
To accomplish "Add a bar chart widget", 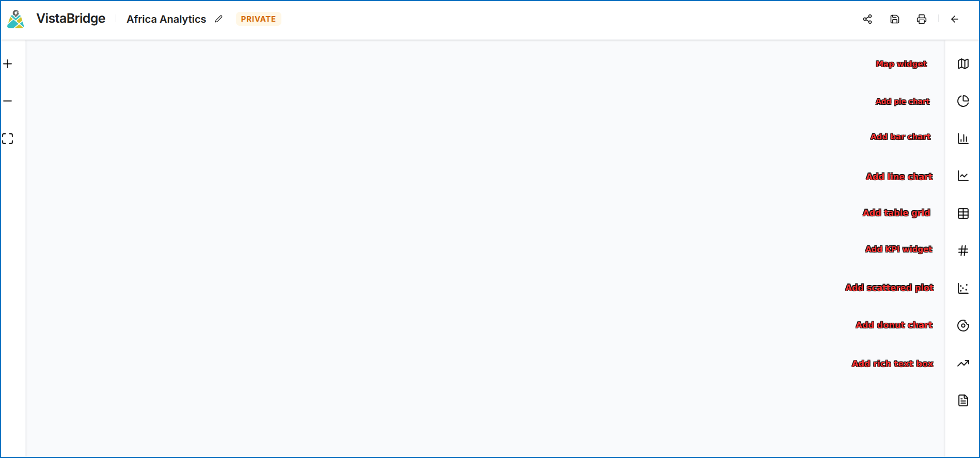I will tap(963, 138).
